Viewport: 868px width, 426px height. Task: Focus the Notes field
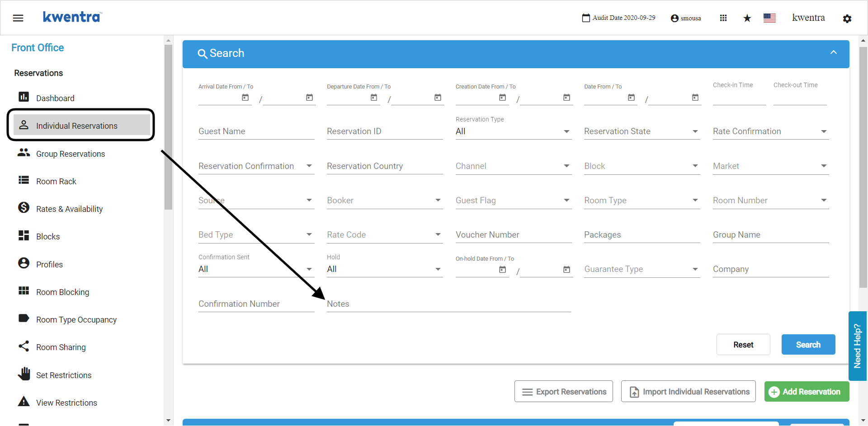449,304
